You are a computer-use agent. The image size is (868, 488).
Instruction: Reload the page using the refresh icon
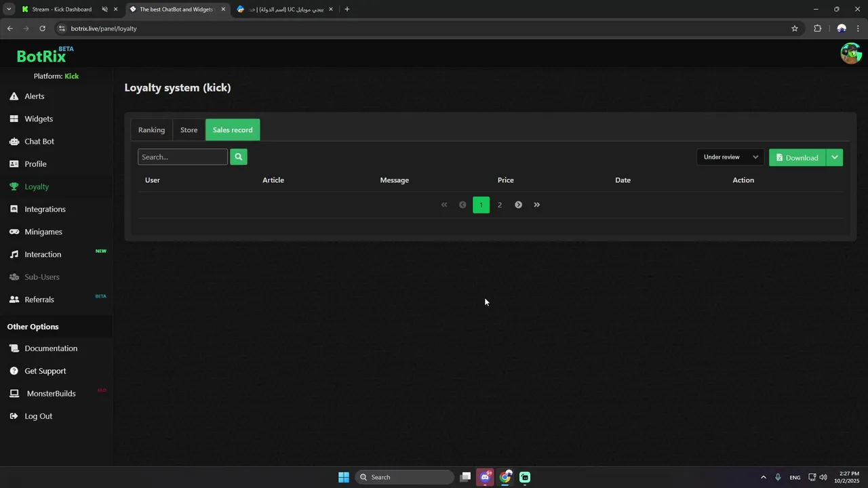click(x=42, y=28)
